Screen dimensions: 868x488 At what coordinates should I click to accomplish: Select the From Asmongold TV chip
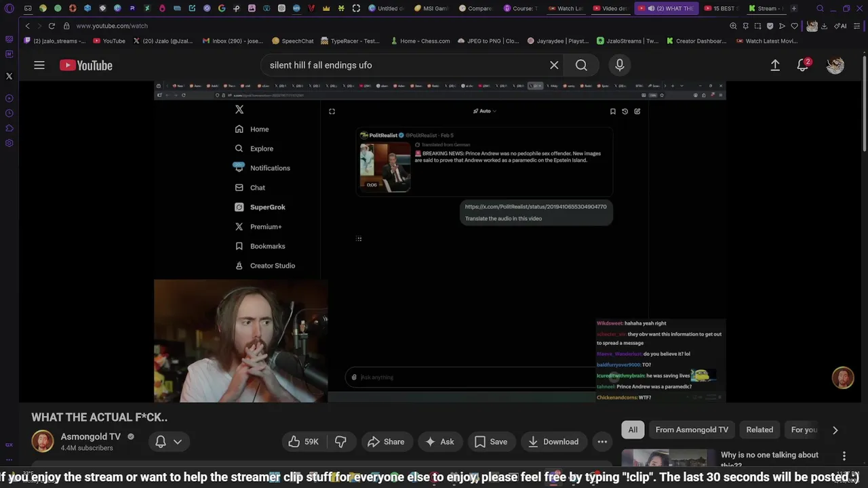[692, 430]
